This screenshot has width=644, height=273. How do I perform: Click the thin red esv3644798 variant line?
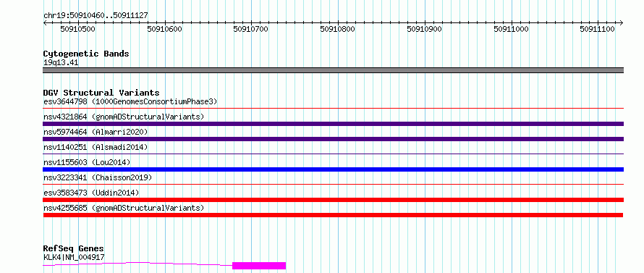pos(333,109)
